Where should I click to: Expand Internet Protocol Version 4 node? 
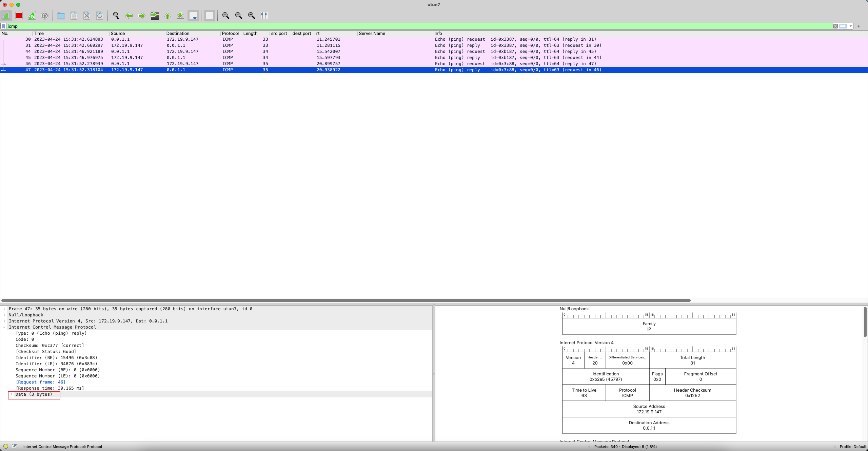[4, 321]
